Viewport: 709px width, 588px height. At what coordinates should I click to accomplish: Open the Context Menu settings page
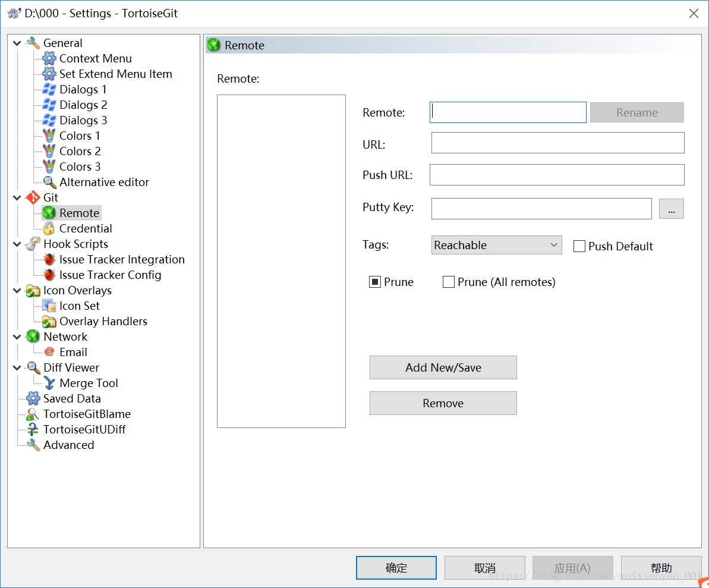(x=96, y=58)
